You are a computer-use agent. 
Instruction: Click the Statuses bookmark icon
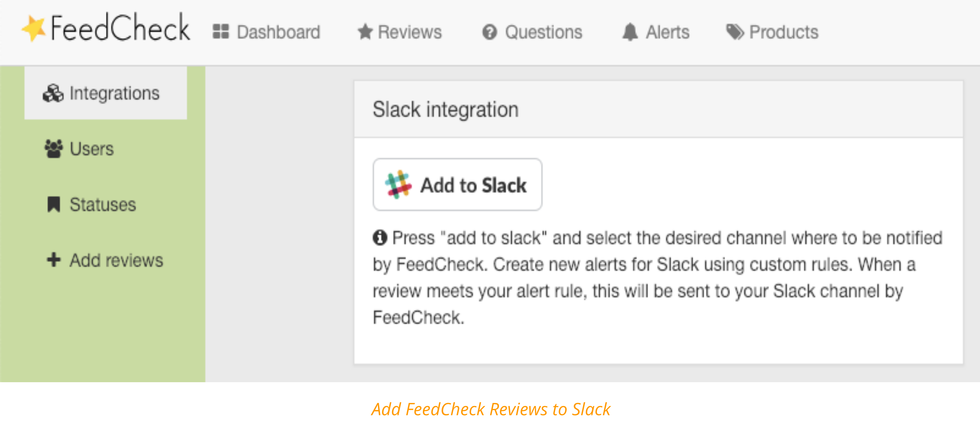54,204
